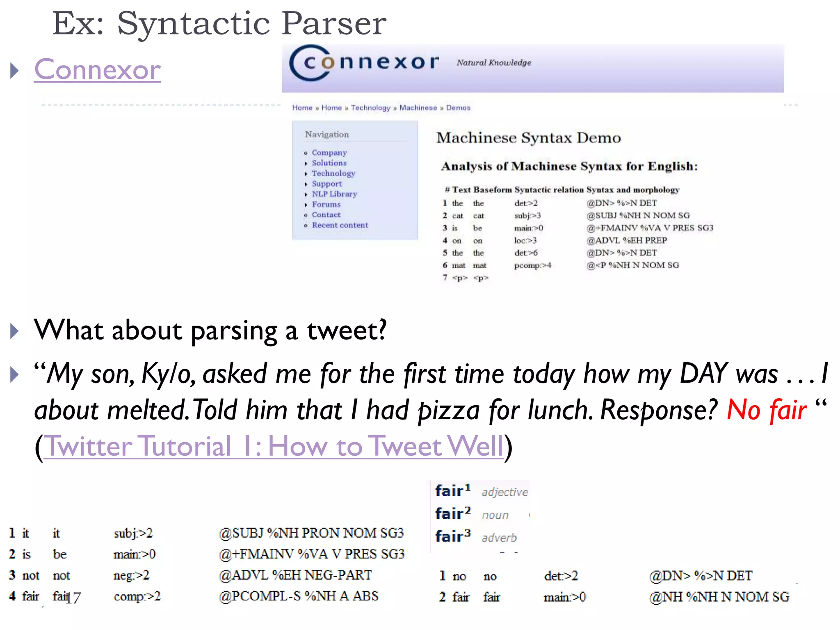Click the Navigation panel heading

(x=326, y=135)
